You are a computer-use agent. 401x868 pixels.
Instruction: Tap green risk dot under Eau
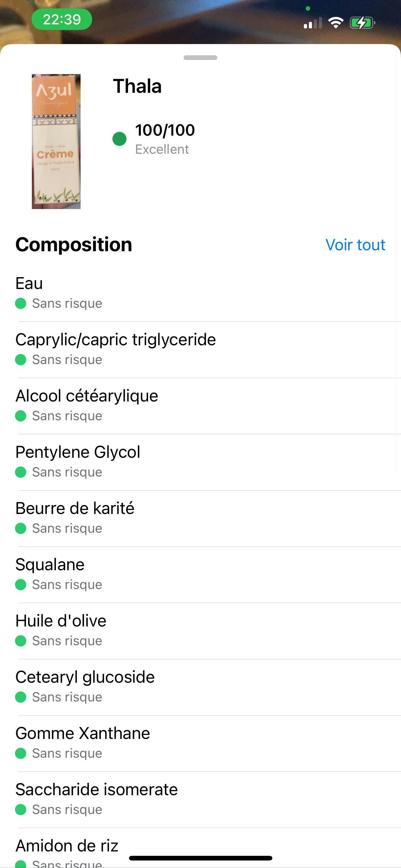coord(21,303)
